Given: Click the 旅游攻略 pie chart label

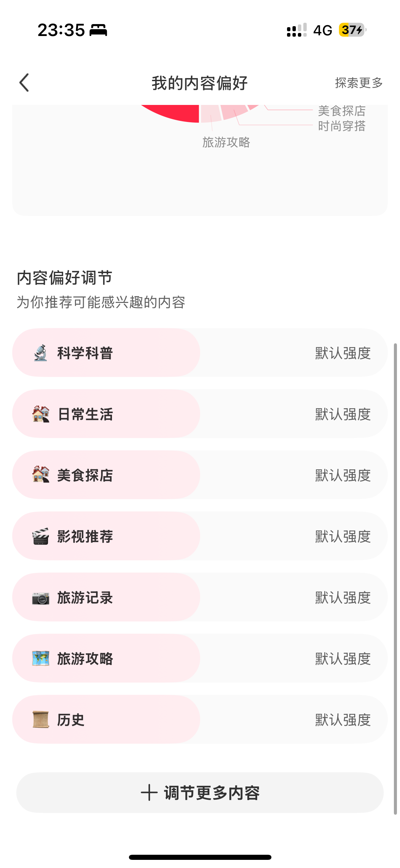Looking at the screenshot, I should [226, 142].
